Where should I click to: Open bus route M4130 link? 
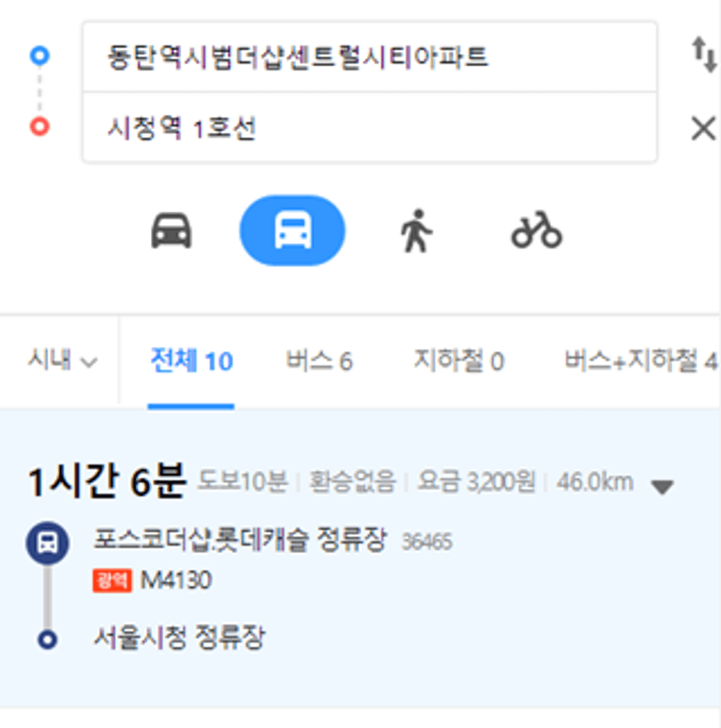176,581
